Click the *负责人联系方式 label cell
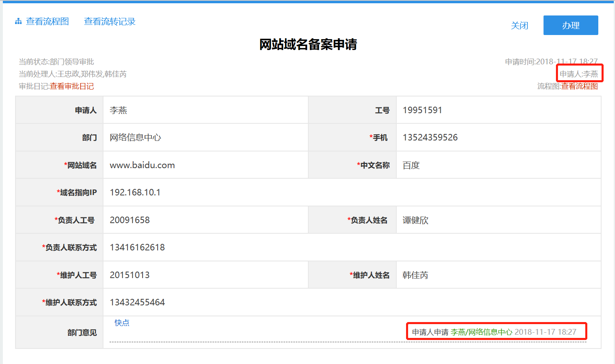This screenshot has height=364, width=615. [59, 247]
